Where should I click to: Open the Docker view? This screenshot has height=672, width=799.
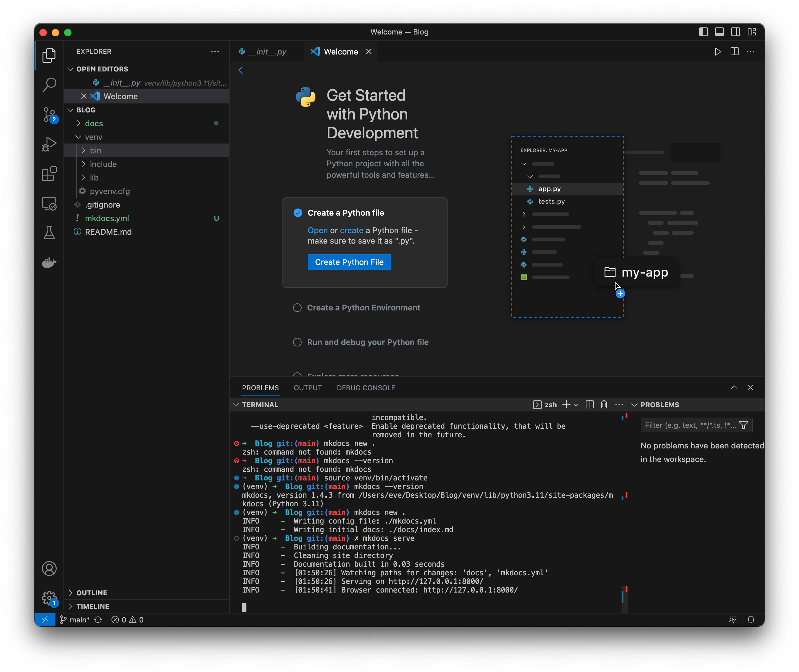(49, 262)
